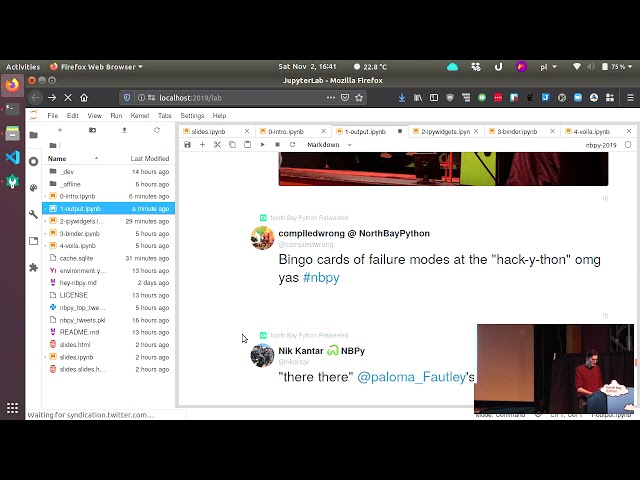Refresh File List icon
Viewport: 640px width, 480px height.
(x=157, y=130)
